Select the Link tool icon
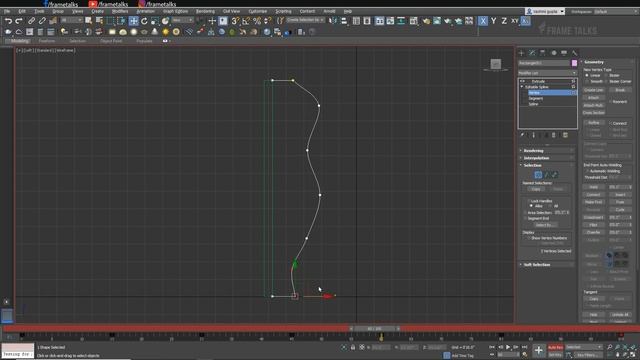Image resolution: width=640 pixels, height=360 pixels. coord(31,21)
